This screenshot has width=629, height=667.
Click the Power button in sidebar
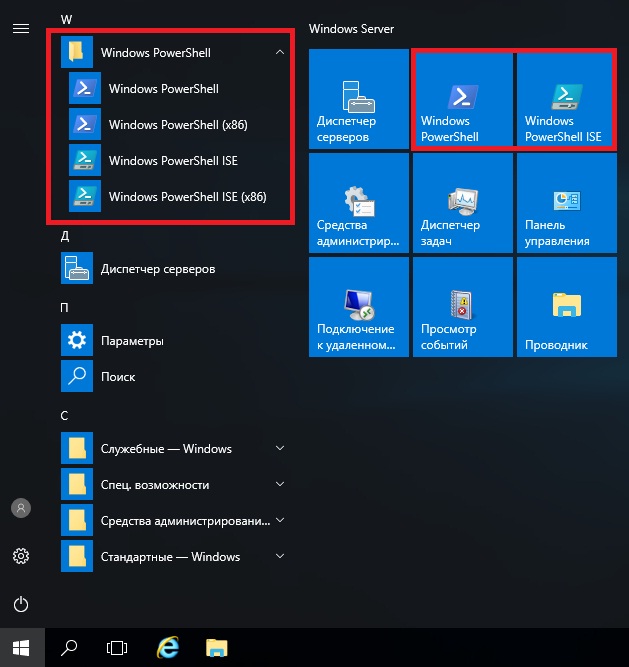[x=21, y=604]
